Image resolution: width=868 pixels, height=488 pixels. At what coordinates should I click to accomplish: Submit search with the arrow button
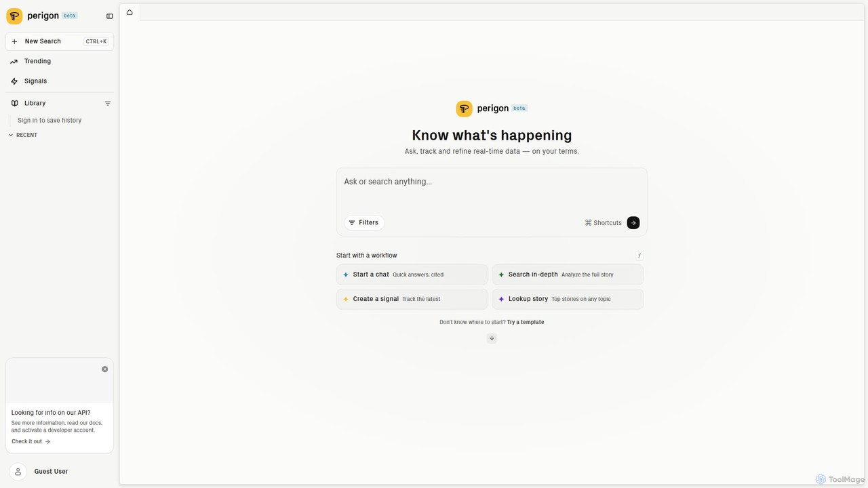point(633,223)
